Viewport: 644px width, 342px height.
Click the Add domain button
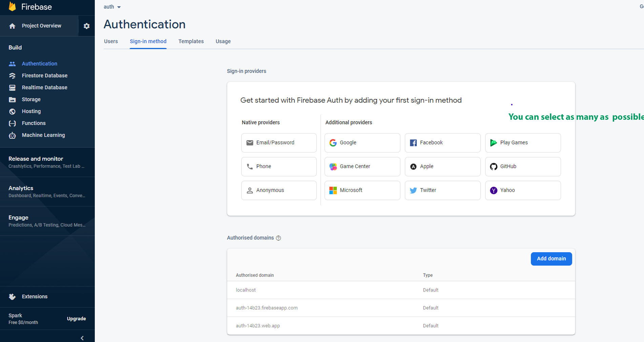551,259
